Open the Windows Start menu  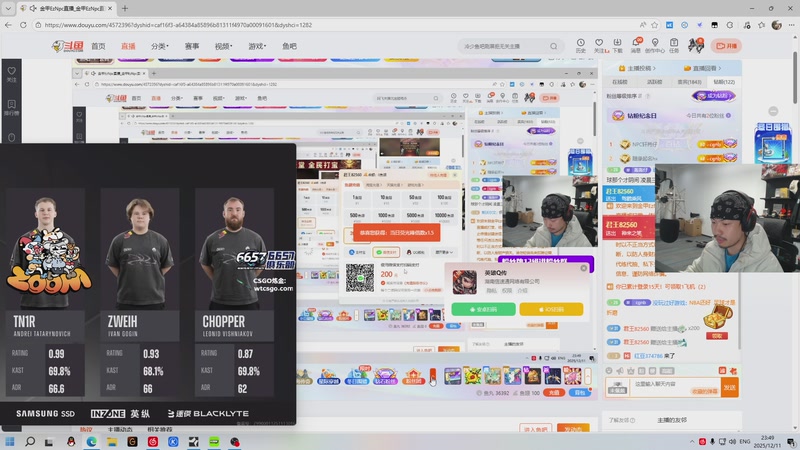click(x=10, y=442)
